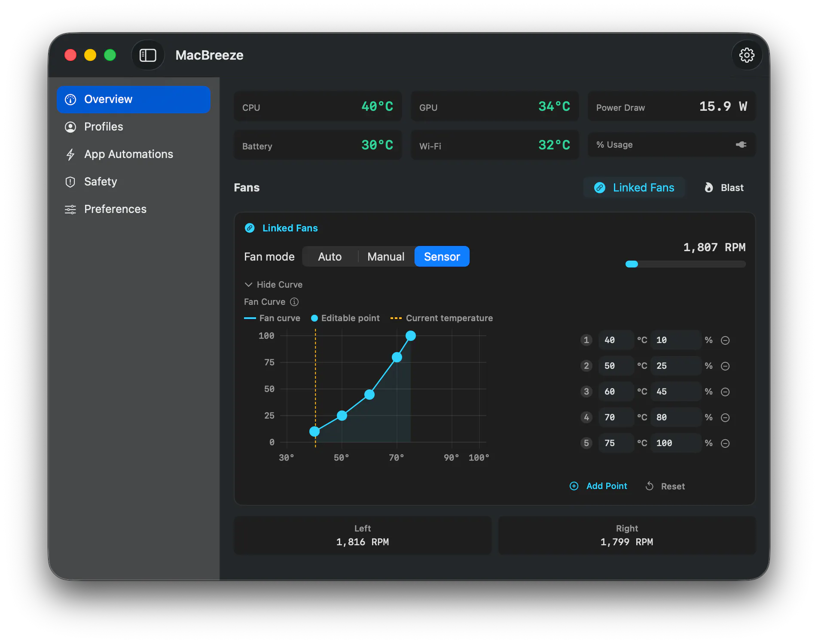Viewport: 818px width, 644px height.
Task: Click the Preferences sliders icon
Action: 70,210
